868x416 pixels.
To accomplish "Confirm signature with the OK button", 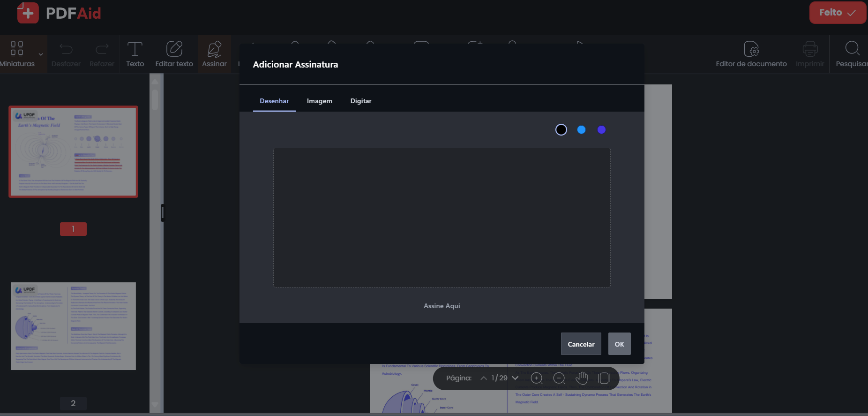I will (619, 344).
